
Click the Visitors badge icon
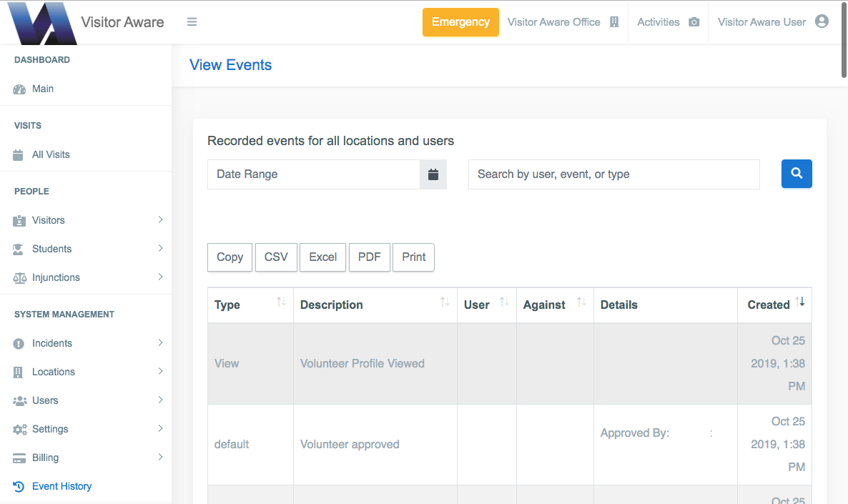tap(19, 221)
